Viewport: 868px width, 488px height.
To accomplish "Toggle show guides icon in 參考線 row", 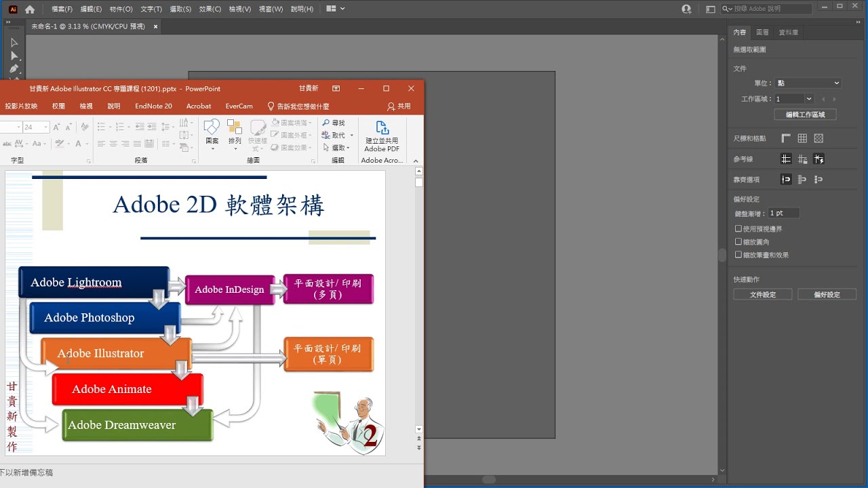I will (786, 159).
